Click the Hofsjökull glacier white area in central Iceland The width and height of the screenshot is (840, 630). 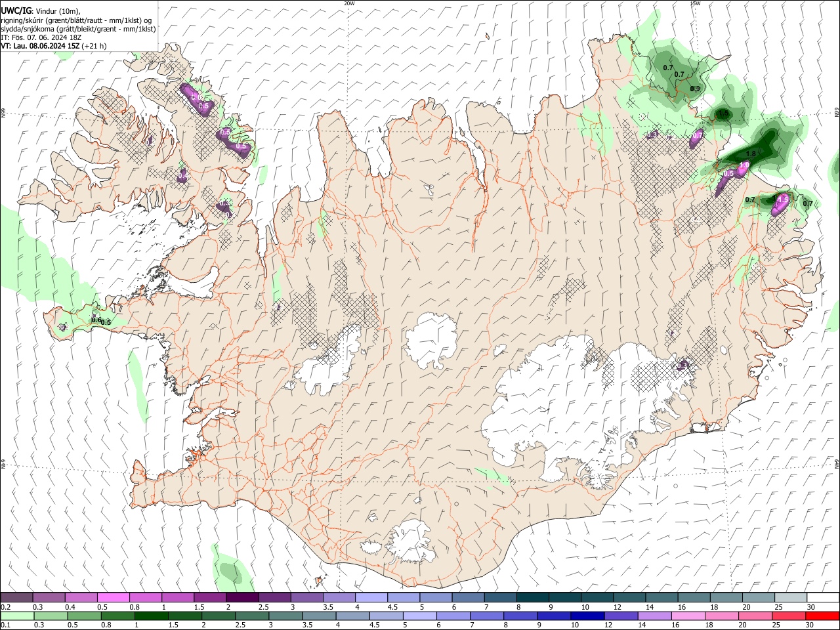(431, 340)
